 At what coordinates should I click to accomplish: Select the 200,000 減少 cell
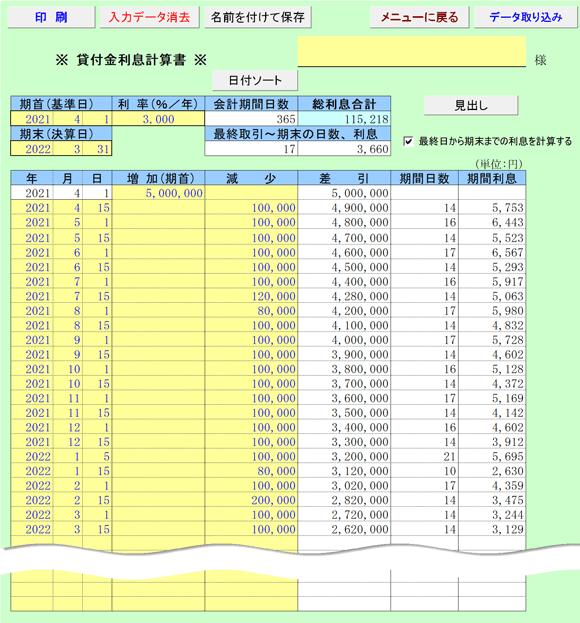coord(251,500)
